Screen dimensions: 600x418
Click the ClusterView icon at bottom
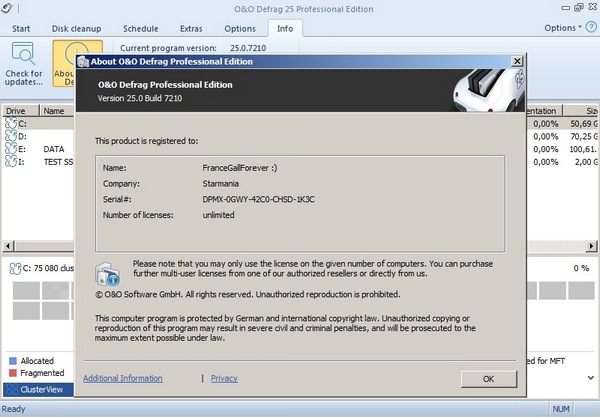click(x=12, y=390)
